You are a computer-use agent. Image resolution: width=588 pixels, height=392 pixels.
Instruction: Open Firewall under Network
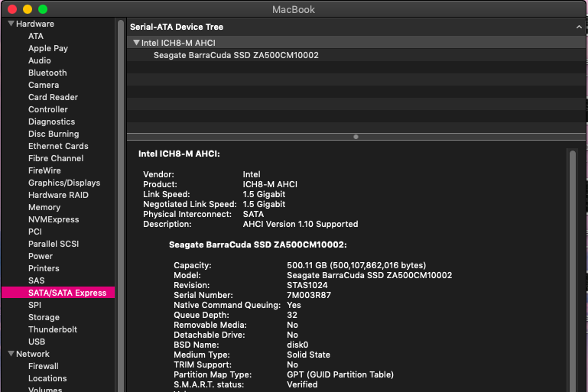click(x=43, y=366)
